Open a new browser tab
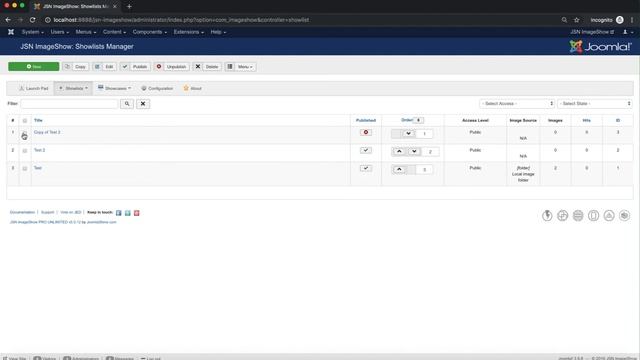This screenshot has width=640, height=360. (x=129, y=6)
